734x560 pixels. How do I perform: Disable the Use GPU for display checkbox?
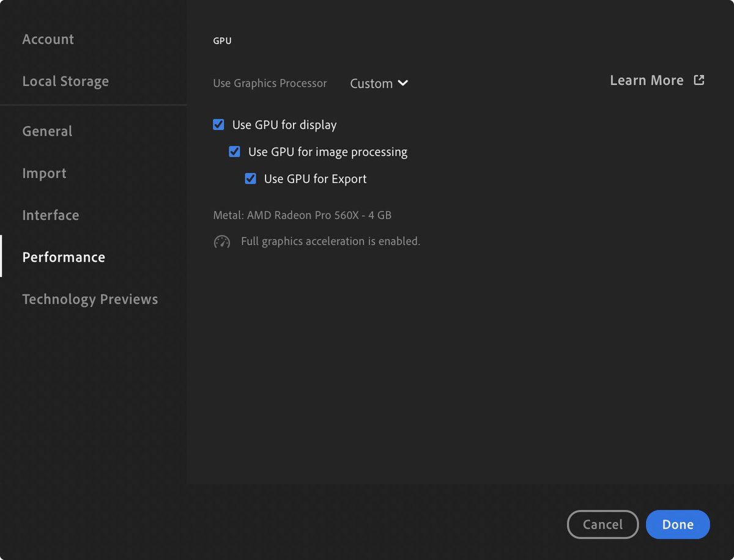pos(218,124)
